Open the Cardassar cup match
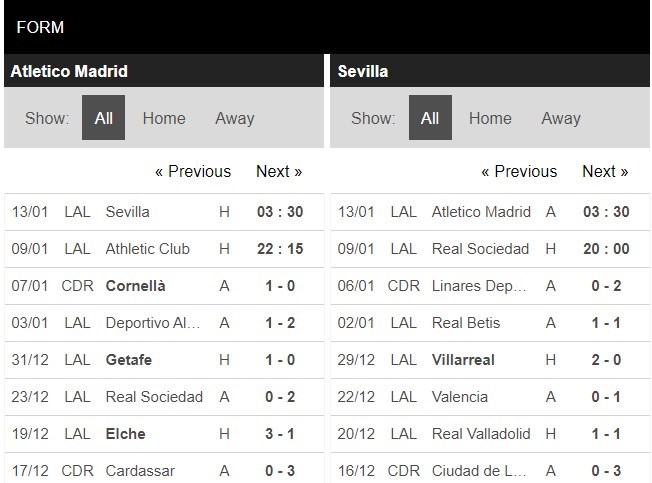Image resolution: width=652 pixels, height=483 pixels. tap(140, 471)
